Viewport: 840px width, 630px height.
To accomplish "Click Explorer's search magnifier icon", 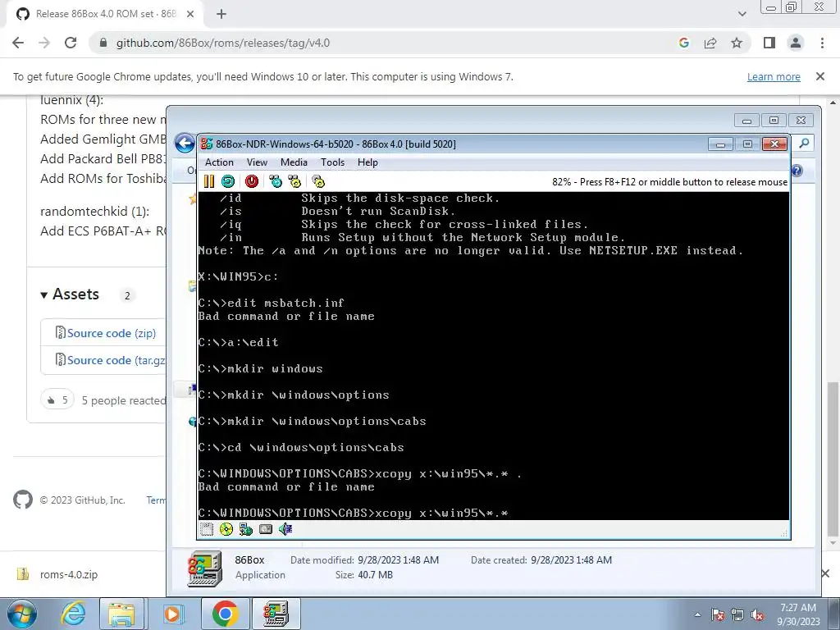I will click(x=804, y=143).
